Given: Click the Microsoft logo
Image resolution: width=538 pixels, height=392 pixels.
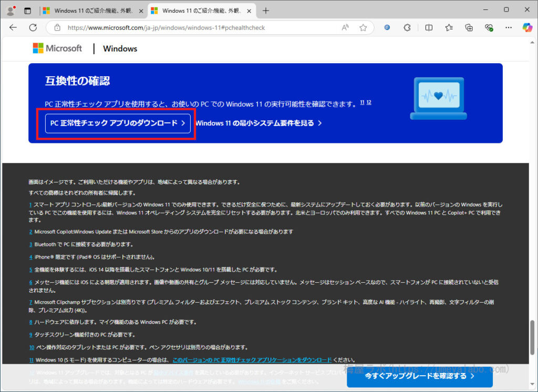Looking at the screenshot, I should 57,48.
